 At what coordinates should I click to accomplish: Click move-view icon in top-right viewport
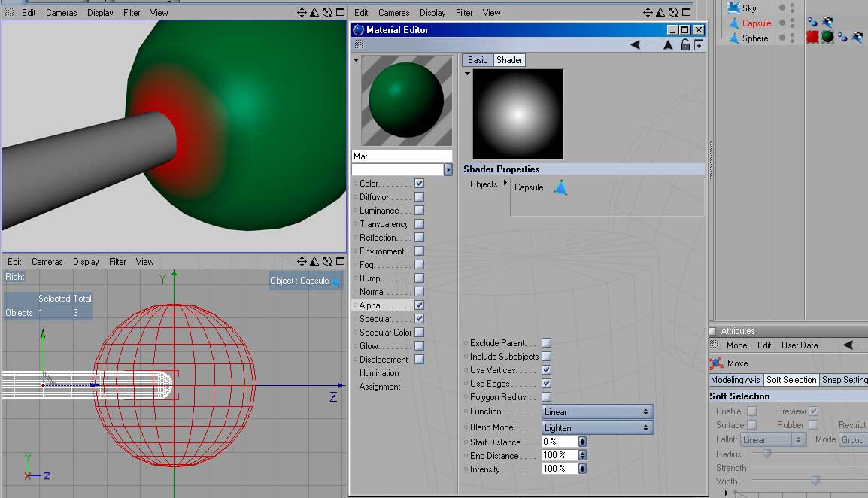pyautogui.click(x=648, y=12)
